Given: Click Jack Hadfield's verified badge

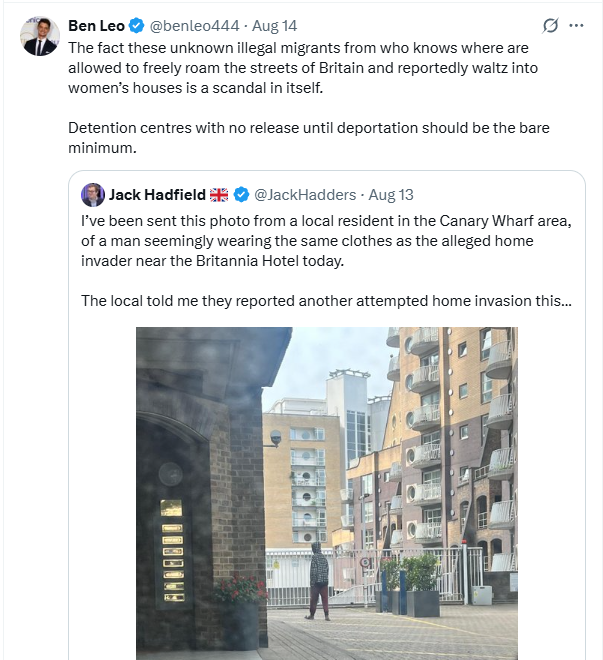Looking at the screenshot, I should click(x=241, y=195).
